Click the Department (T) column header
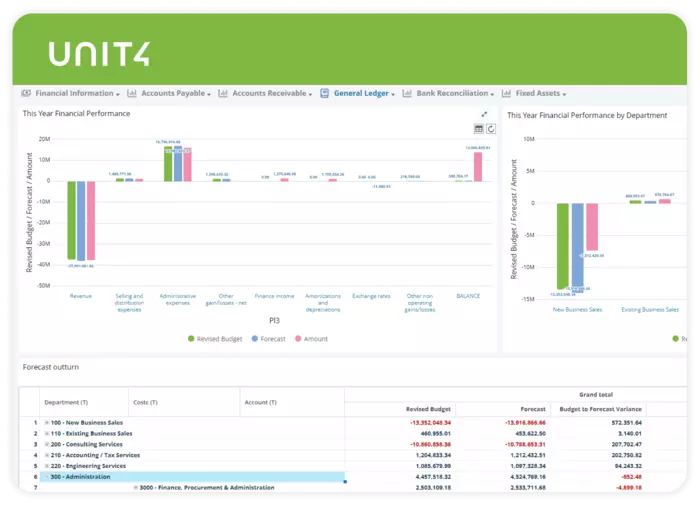Screen dimensions: 700x505 click(x=65, y=402)
